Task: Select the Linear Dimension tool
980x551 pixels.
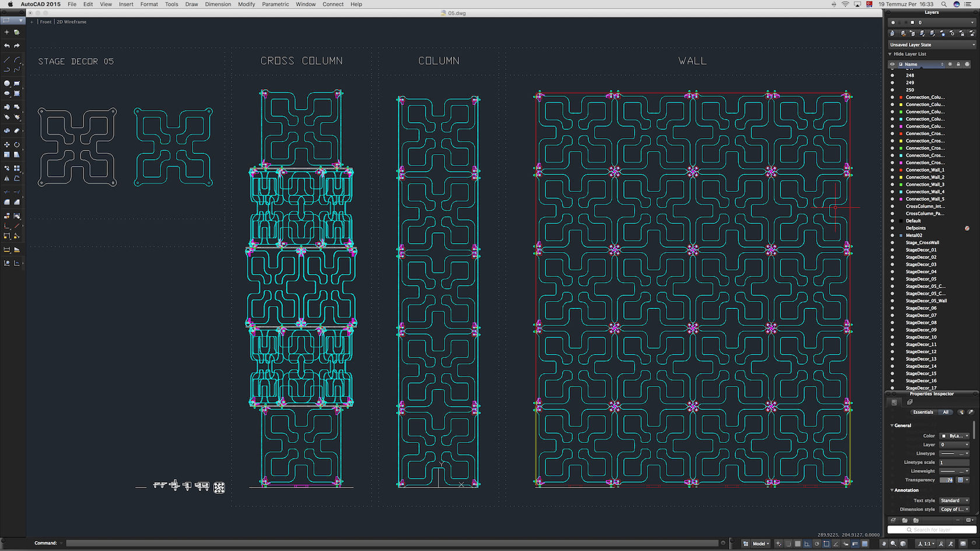Action: 6,250
